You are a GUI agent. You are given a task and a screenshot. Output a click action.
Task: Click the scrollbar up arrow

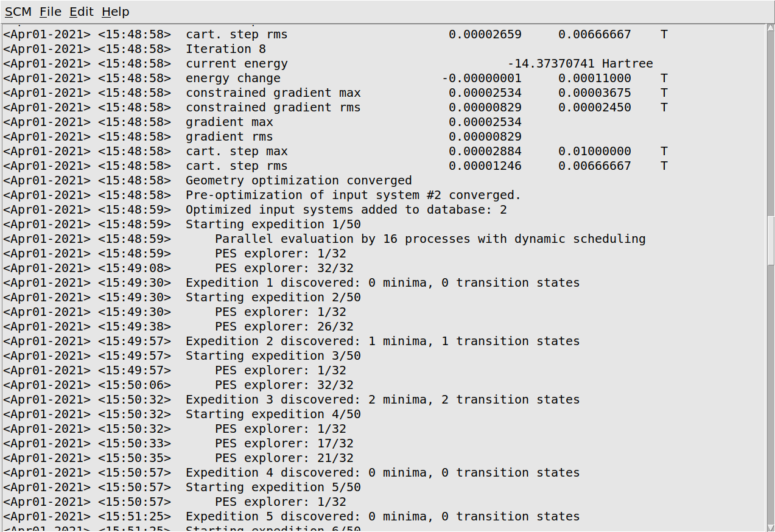pyautogui.click(x=770, y=29)
